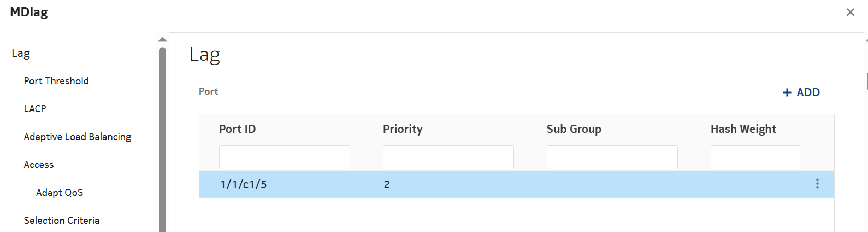Sort by Priority column header
Viewport: 868px width, 232px height.
point(403,129)
